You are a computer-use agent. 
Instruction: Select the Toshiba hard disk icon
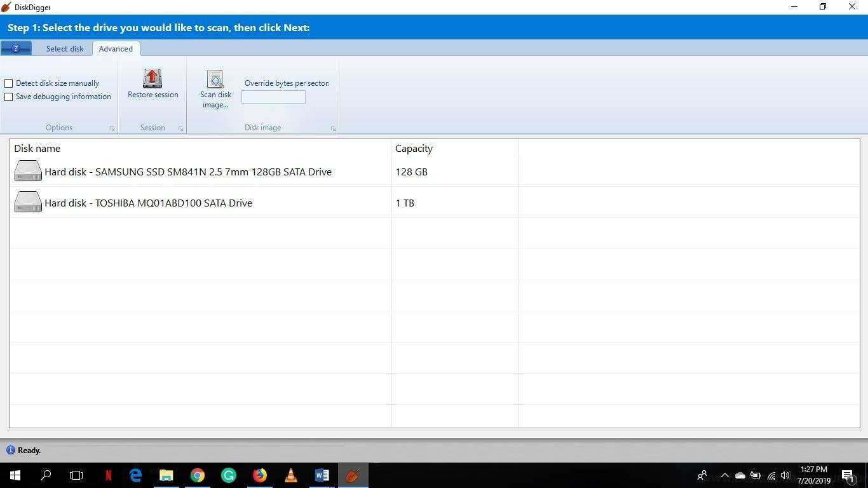click(x=28, y=203)
